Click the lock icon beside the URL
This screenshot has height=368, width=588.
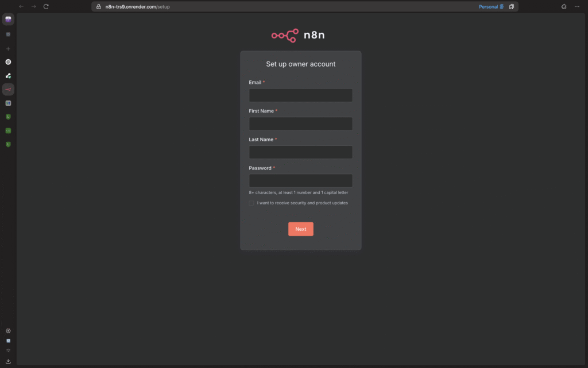(x=99, y=6)
